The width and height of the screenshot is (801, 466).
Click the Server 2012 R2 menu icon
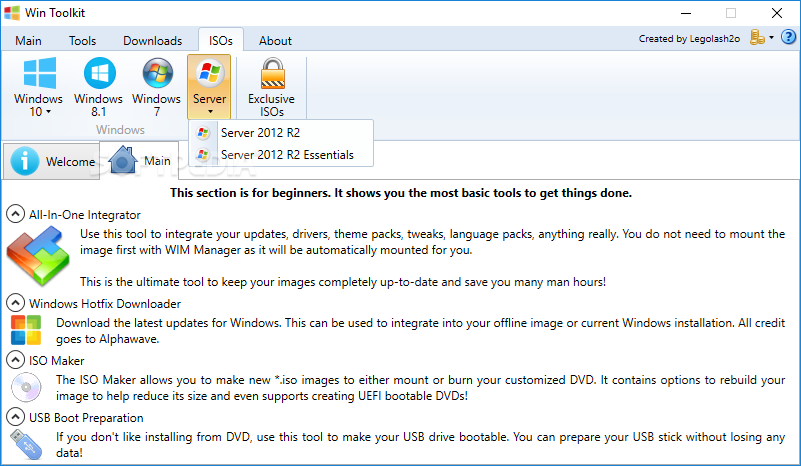(x=203, y=133)
